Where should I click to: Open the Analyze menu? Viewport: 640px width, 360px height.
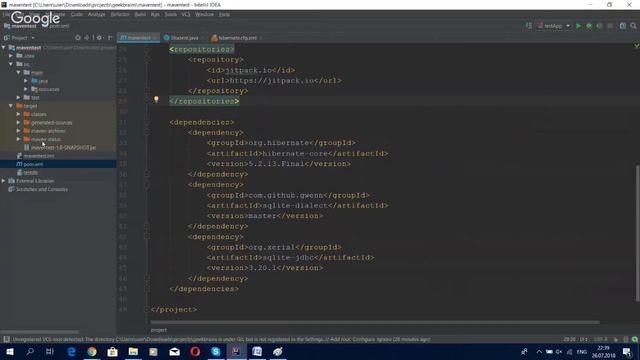coord(97,14)
